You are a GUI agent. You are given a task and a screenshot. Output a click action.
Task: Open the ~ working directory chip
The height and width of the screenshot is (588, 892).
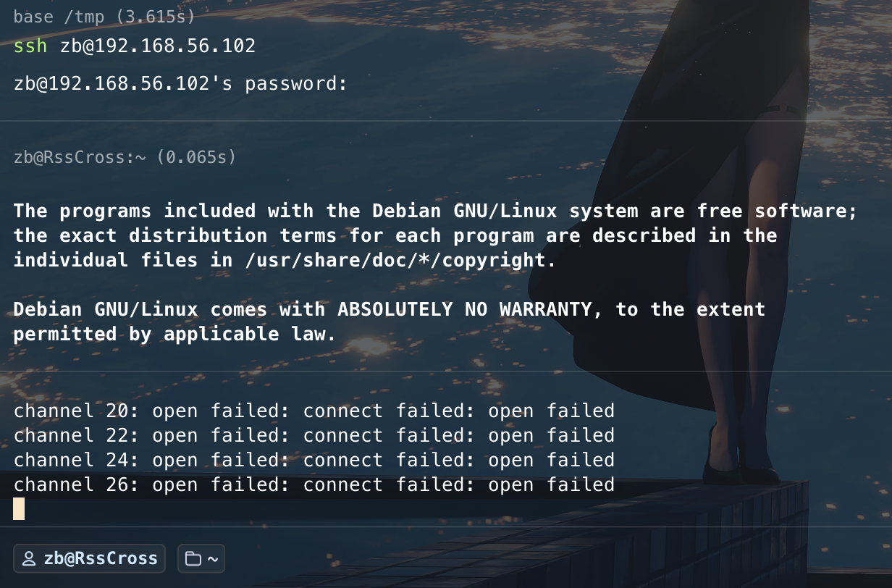click(201, 558)
